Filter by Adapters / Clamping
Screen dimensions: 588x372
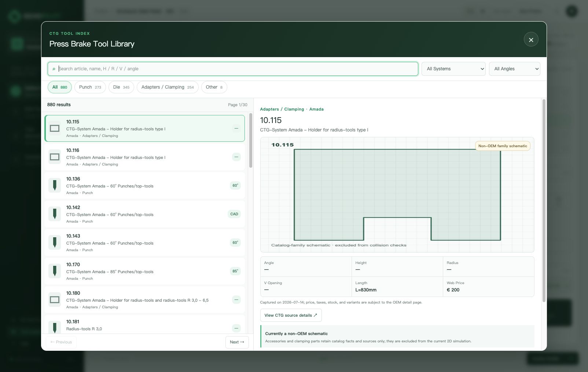(168, 87)
